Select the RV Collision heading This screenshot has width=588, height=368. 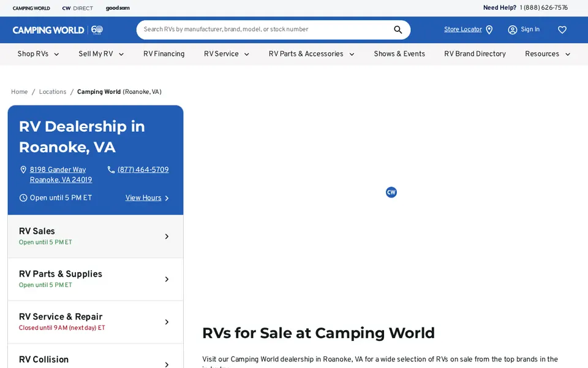click(43, 360)
